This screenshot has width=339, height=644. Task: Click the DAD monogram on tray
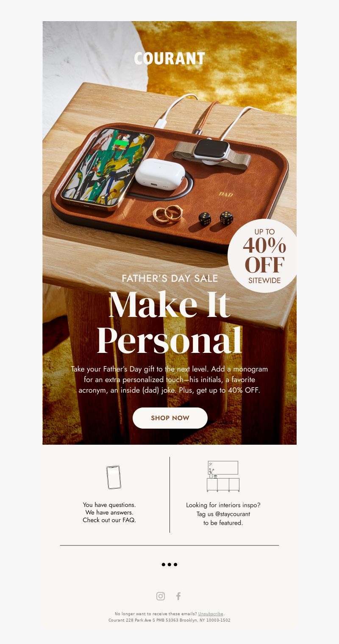(225, 194)
